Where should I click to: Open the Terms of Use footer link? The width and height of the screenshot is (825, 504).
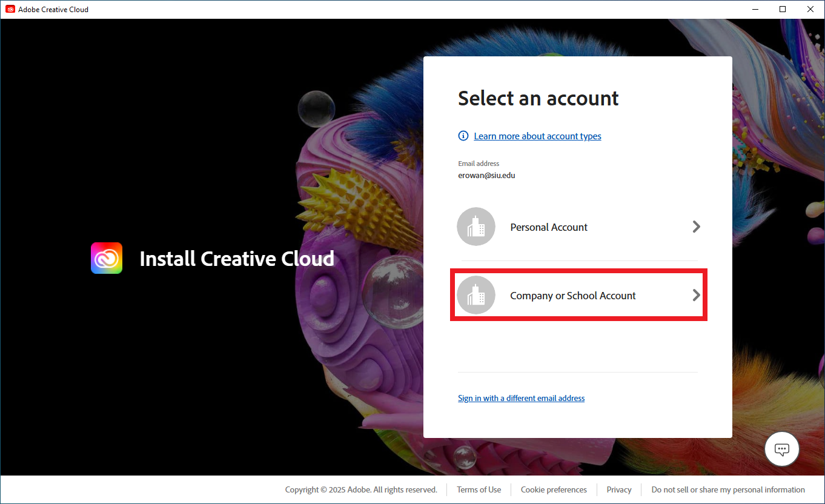pos(479,489)
